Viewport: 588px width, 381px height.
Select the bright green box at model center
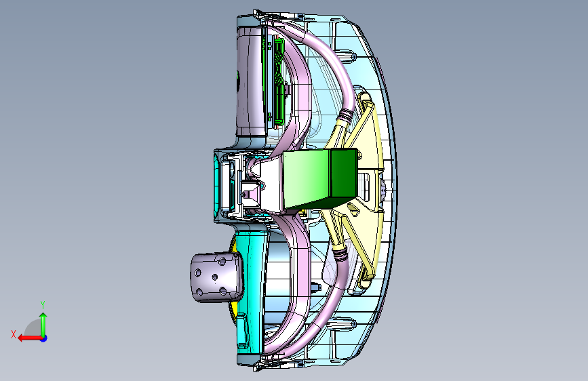tap(320, 178)
